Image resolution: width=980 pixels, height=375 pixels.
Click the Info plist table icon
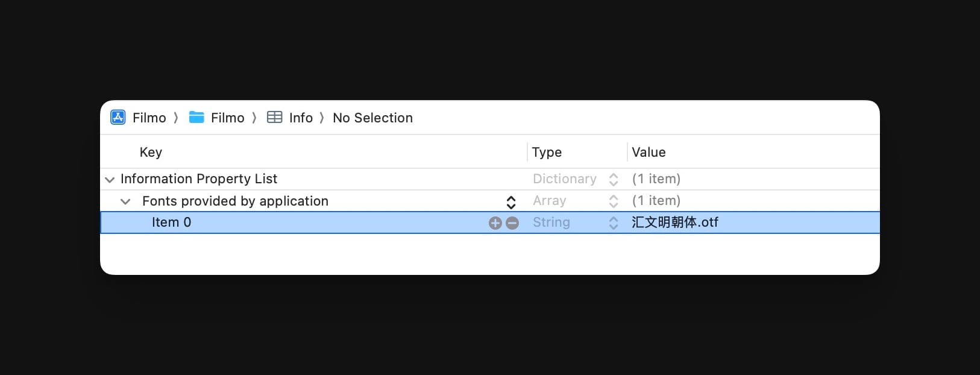pos(274,118)
